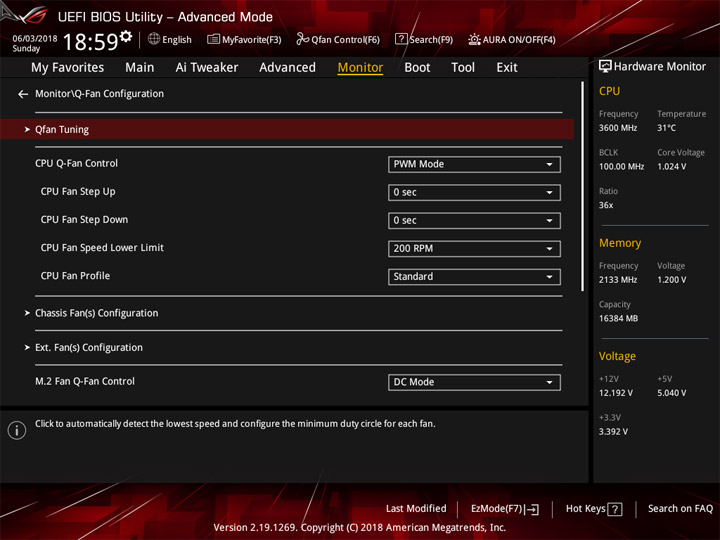
Task: Click the Core Voltage 1.024 V value
Action: [671, 167]
